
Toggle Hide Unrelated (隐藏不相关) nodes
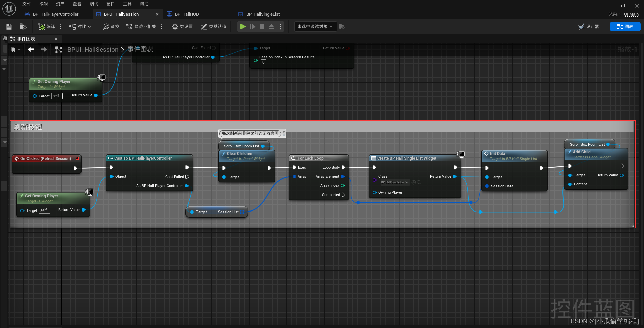point(141,27)
